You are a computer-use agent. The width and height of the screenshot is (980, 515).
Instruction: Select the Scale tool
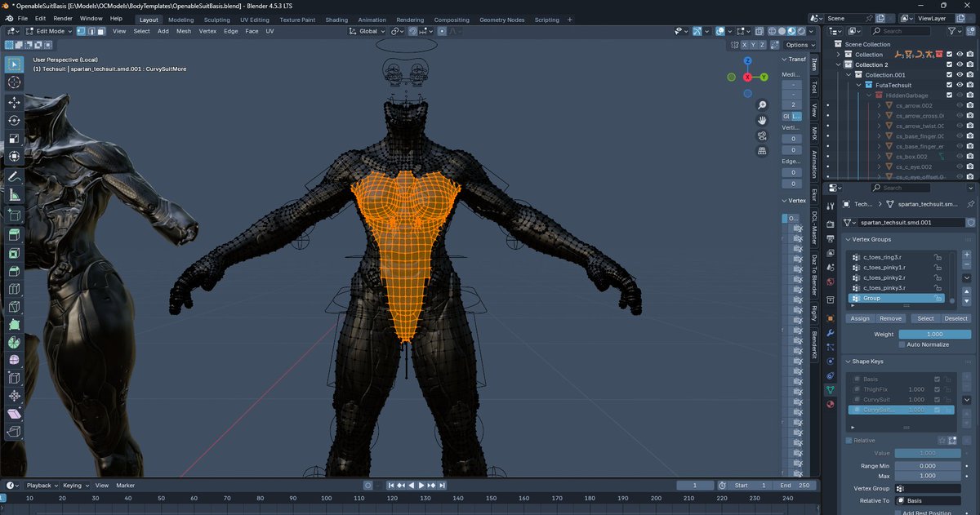[14, 139]
